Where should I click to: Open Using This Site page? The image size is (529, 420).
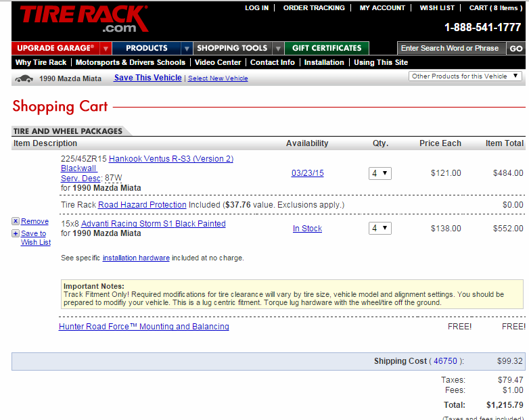381,62
